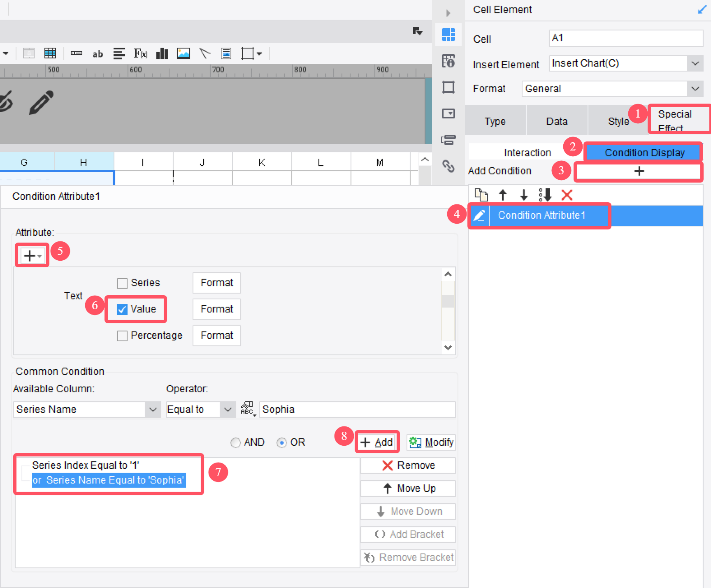The image size is (711, 588).
Task: Edit Condition Attribute1 pencil icon
Action: point(479,215)
